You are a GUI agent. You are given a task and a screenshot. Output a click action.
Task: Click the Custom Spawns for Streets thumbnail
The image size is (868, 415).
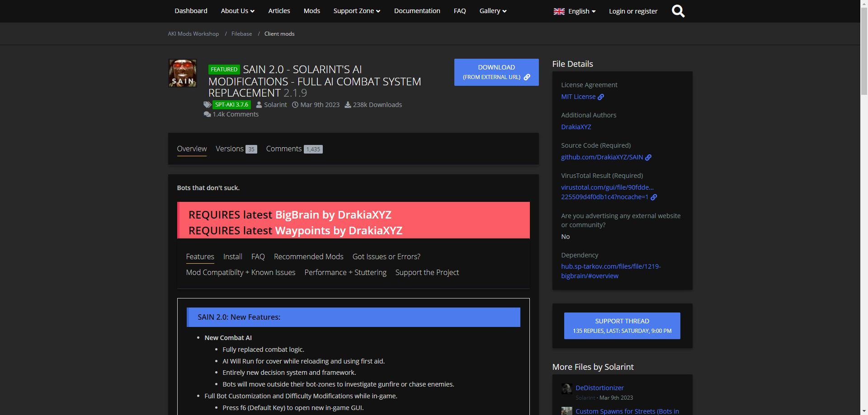click(566, 411)
